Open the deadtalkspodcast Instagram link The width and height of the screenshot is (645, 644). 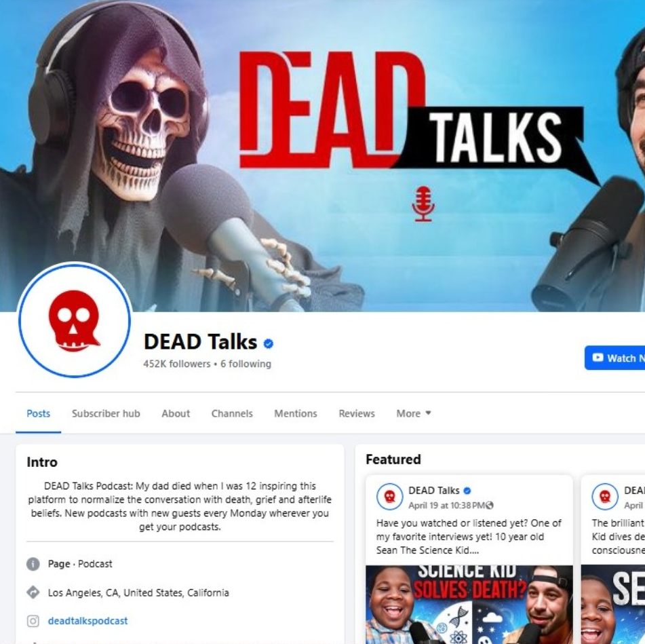point(87,620)
